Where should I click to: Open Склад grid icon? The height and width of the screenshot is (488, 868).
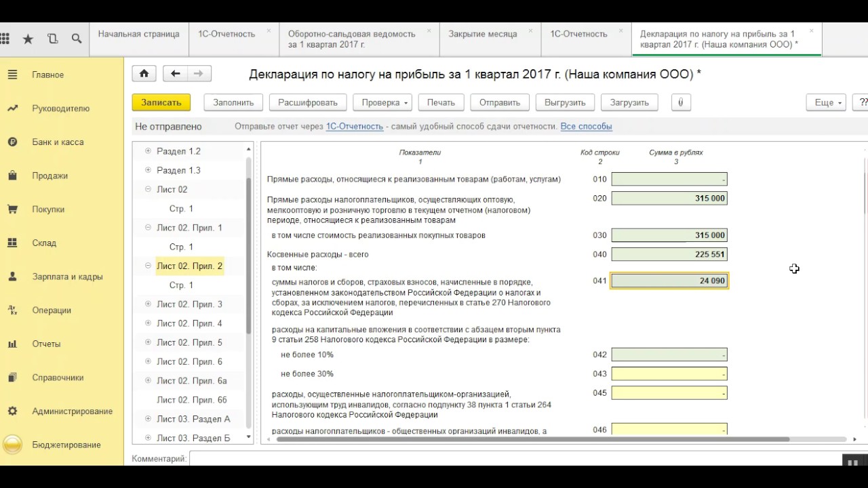(x=12, y=243)
